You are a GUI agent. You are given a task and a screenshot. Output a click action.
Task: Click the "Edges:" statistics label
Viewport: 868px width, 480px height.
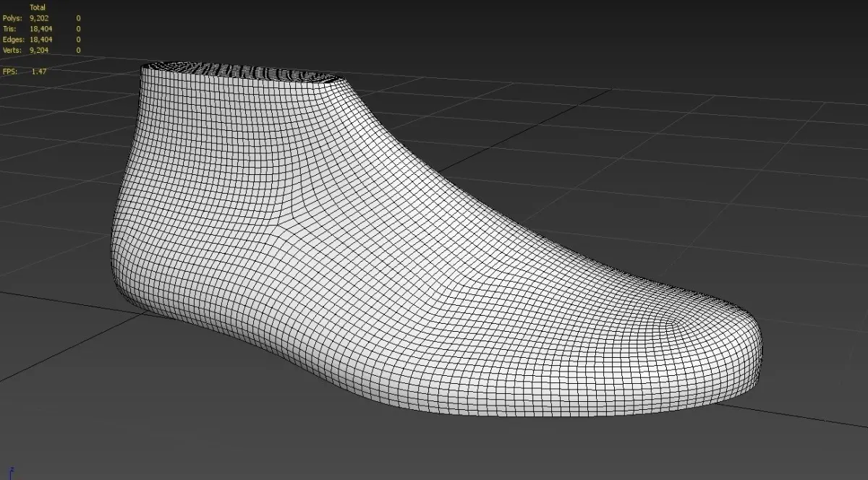(x=14, y=40)
